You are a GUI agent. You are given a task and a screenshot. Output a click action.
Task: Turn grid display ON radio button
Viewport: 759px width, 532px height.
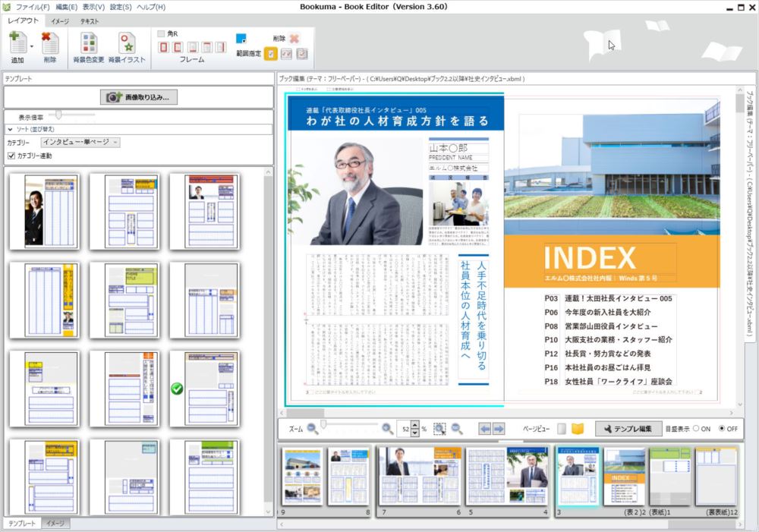[x=696, y=429]
